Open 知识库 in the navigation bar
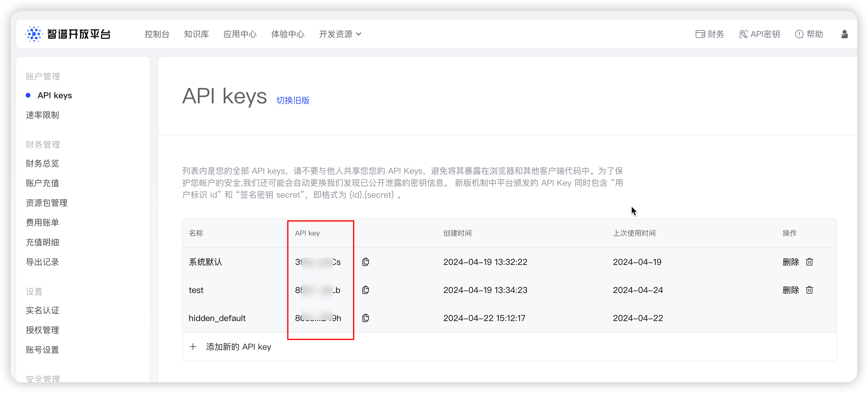Screen dimensions: 868x393 [197, 34]
